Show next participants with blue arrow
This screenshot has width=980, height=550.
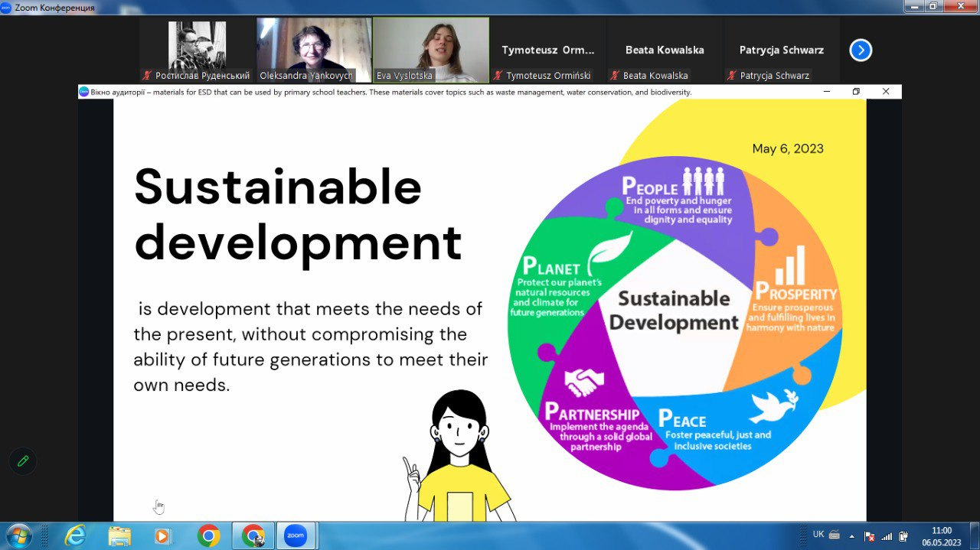tap(861, 50)
